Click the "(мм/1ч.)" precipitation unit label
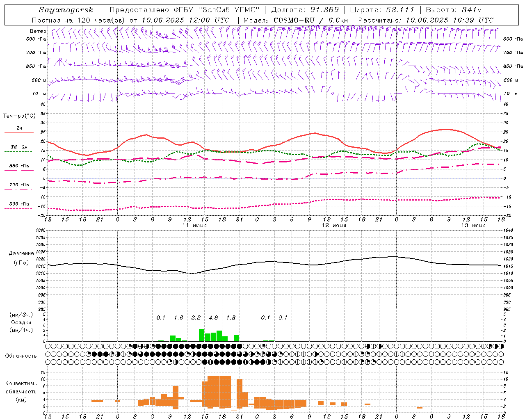The height and width of the screenshot is (420, 525). (21, 330)
